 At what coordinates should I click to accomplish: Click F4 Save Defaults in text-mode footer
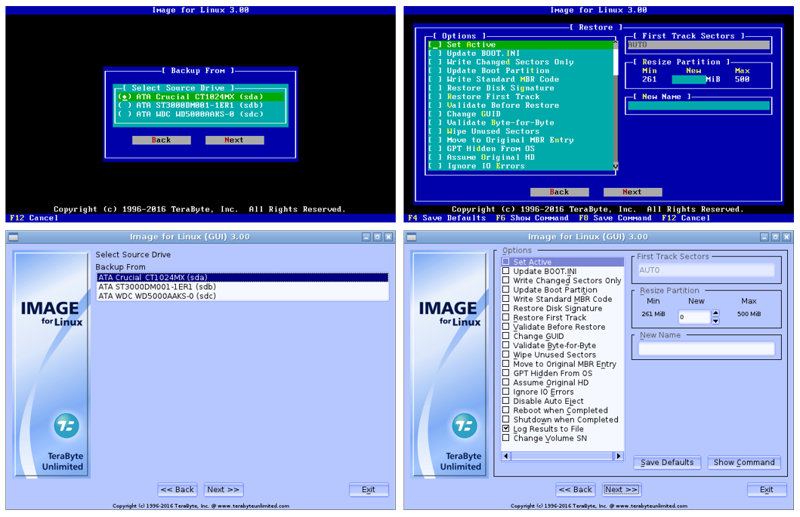[447, 218]
